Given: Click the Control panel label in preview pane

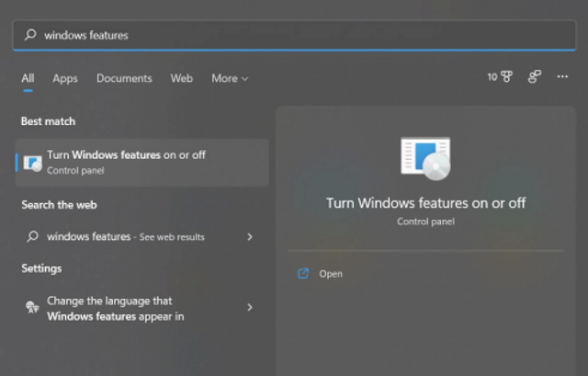Looking at the screenshot, I should click(x=425, y=222).
